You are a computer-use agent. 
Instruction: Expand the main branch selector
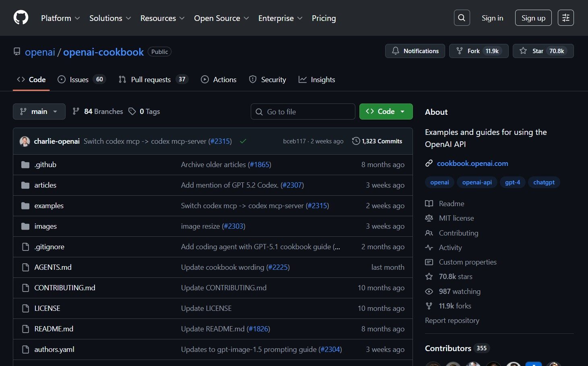click(x=39, y=112)
